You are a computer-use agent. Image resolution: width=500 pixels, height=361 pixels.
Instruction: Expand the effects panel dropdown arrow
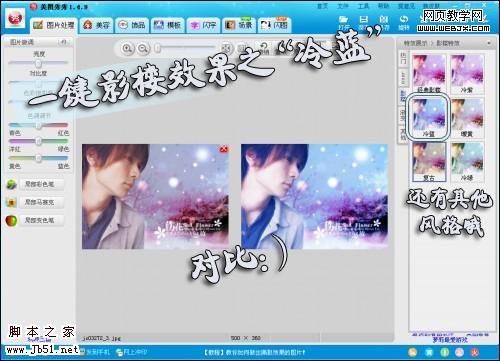(489, 43)
